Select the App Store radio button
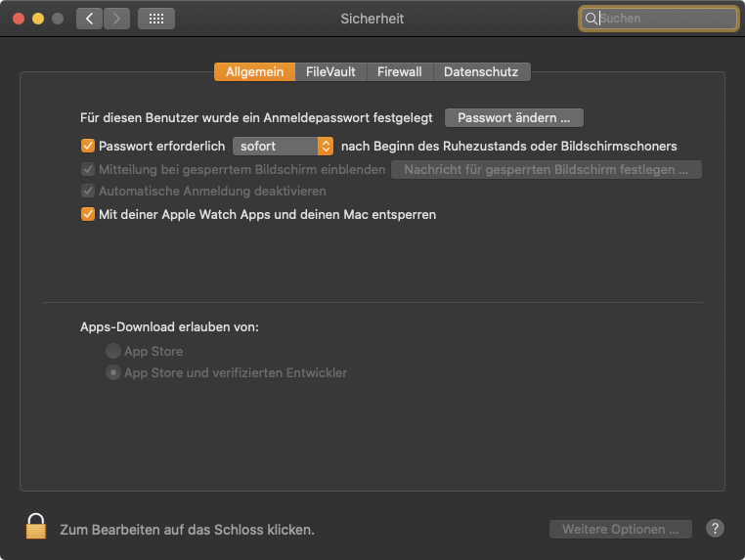Image resolution: width=745 pixels, height=560 pixels. 113,351
